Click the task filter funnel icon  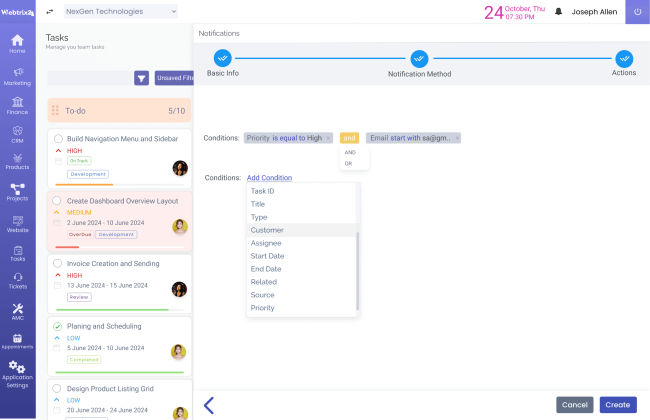pyautogui.click(x=141, y=78)
